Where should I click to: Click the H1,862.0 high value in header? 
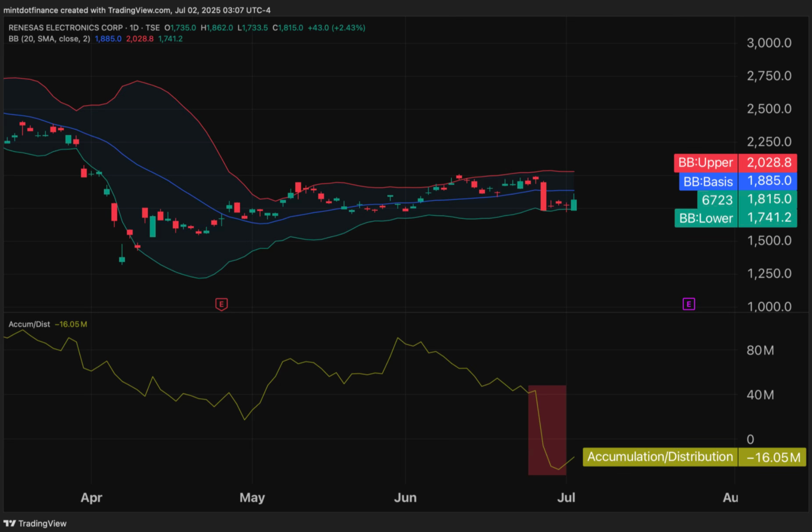(217, 28)
